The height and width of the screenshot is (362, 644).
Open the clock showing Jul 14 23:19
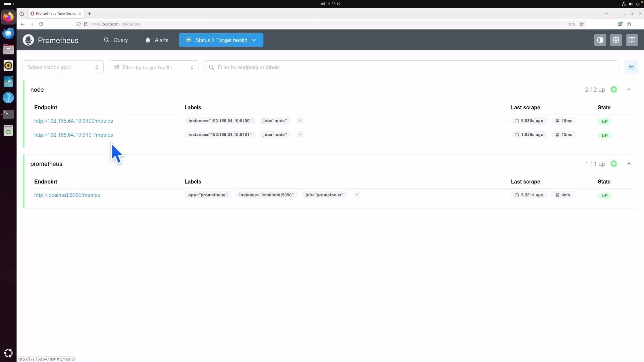coord(330,4)
